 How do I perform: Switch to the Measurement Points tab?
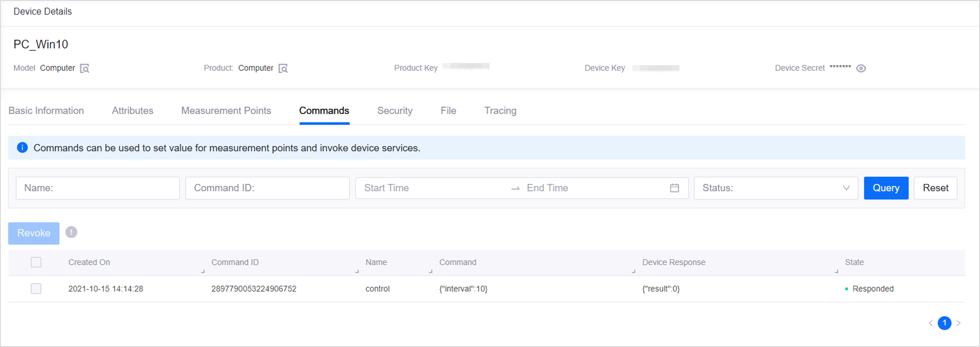point(226,111)
